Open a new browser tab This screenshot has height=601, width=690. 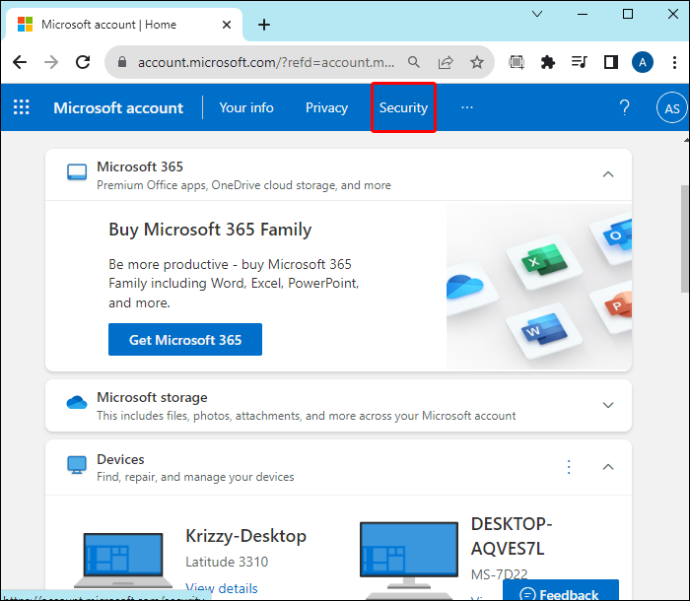264,25
